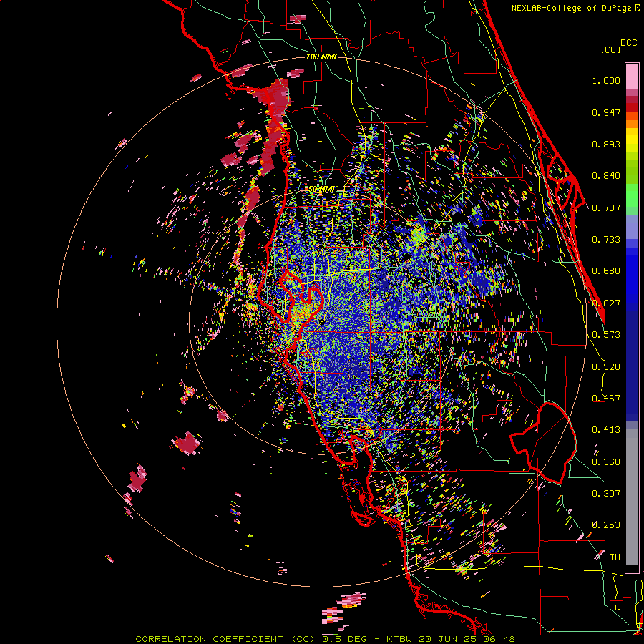Click the [CC] legend unit label
Screen dimensions: 644x644
click(610, 49)
